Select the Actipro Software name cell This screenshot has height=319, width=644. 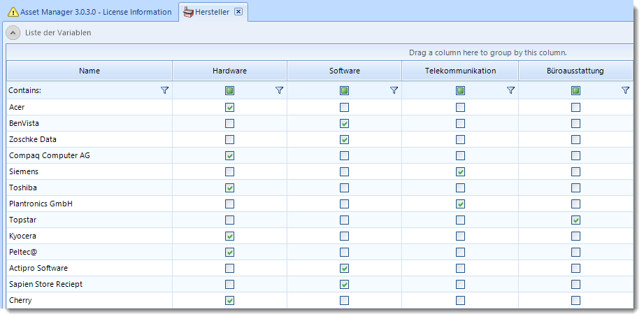89,268
